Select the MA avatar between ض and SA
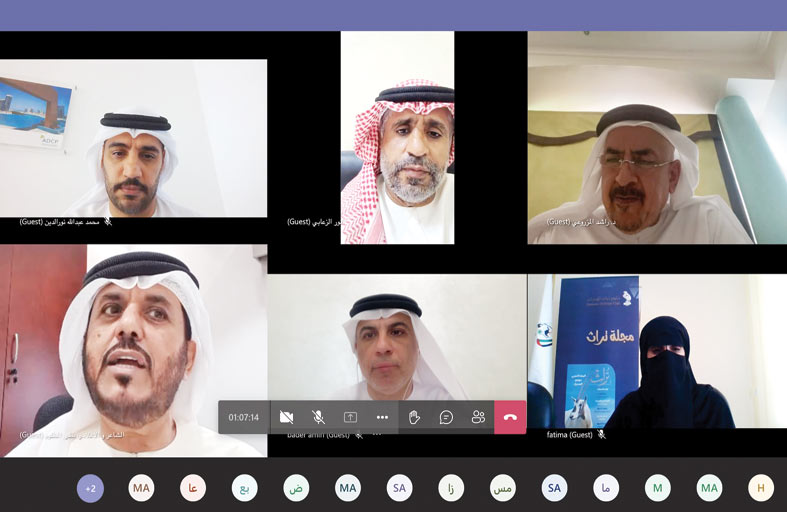This screenshot has width=787, height=512. point(348,488)
